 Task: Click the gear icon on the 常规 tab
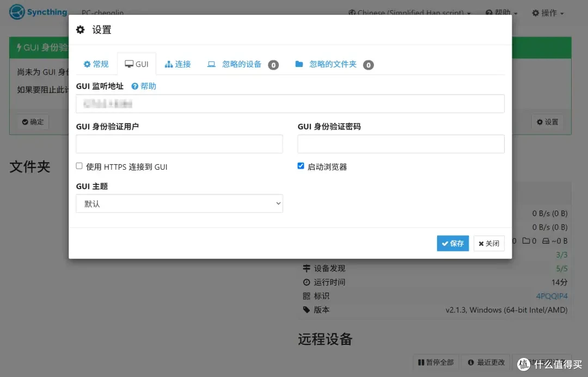point(87,64)
